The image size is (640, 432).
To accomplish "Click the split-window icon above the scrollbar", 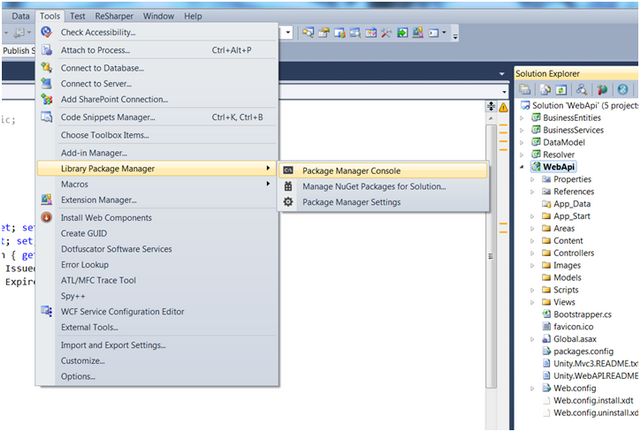I will (x=491, y=107).
